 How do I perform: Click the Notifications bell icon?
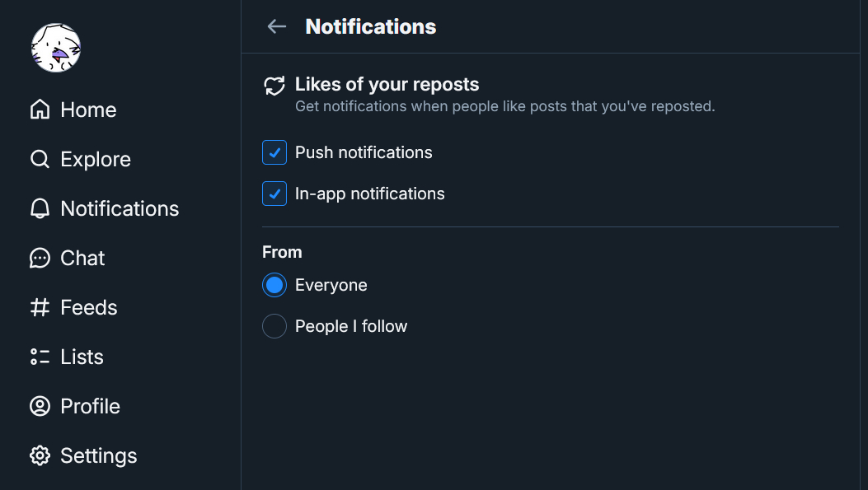[x=40, y=208]
